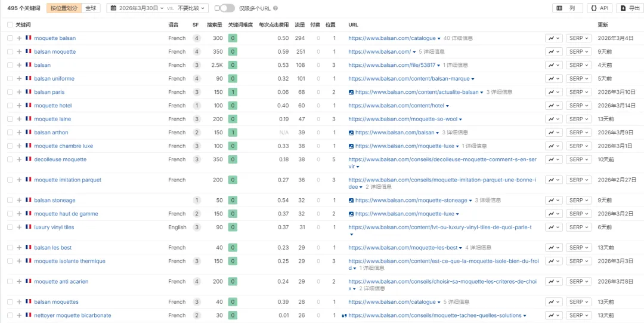The image size is (644, 323).
Task: Open trend chart for 'balsan stoneage' row
Action: point(553,201)
